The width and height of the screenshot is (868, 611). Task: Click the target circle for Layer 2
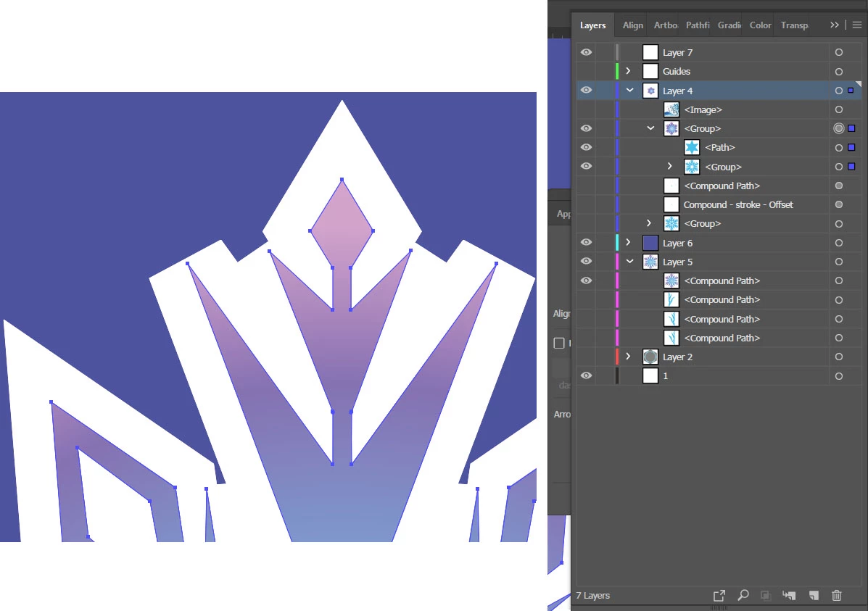(839, 357)
